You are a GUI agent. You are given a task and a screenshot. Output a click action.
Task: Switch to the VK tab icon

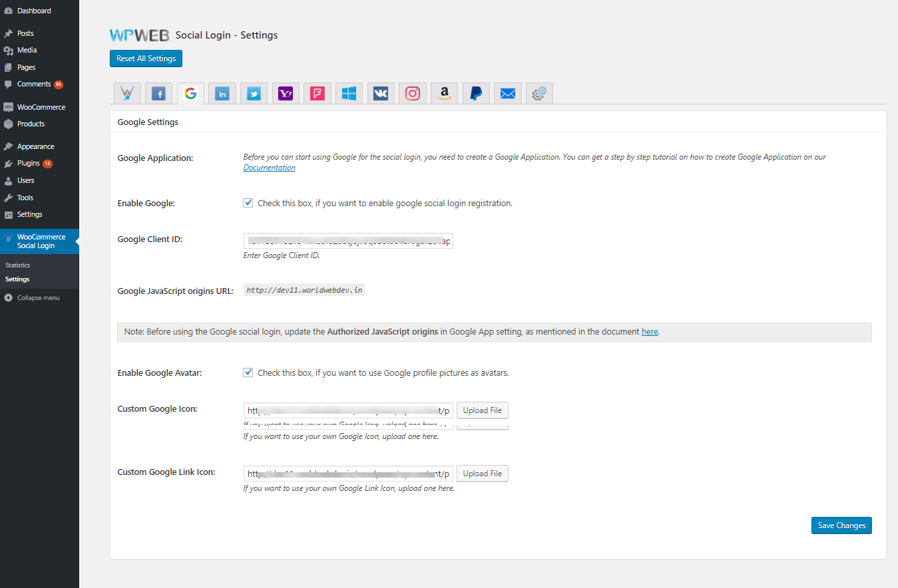[x=381, y=94]
